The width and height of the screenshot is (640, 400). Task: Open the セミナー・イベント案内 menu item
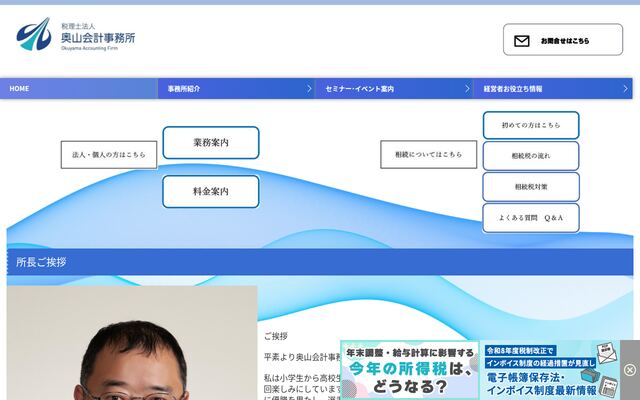click(395, 89)
